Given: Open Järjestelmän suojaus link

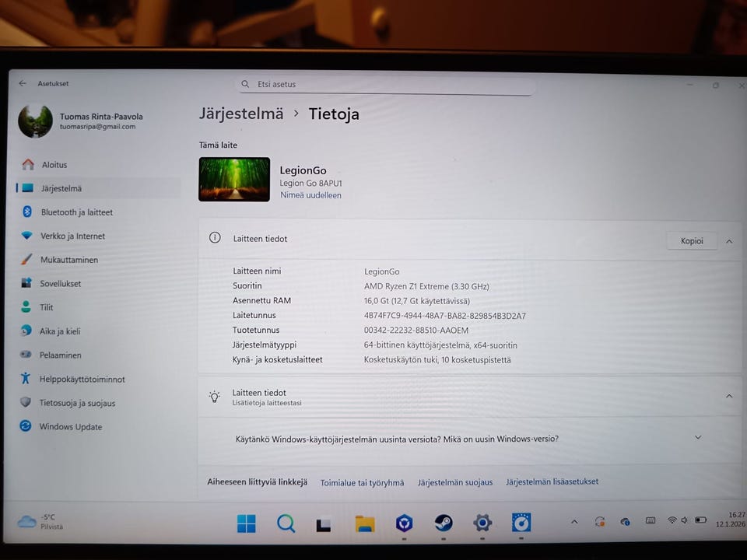Looking at the screenshot, I should point(455,482).
